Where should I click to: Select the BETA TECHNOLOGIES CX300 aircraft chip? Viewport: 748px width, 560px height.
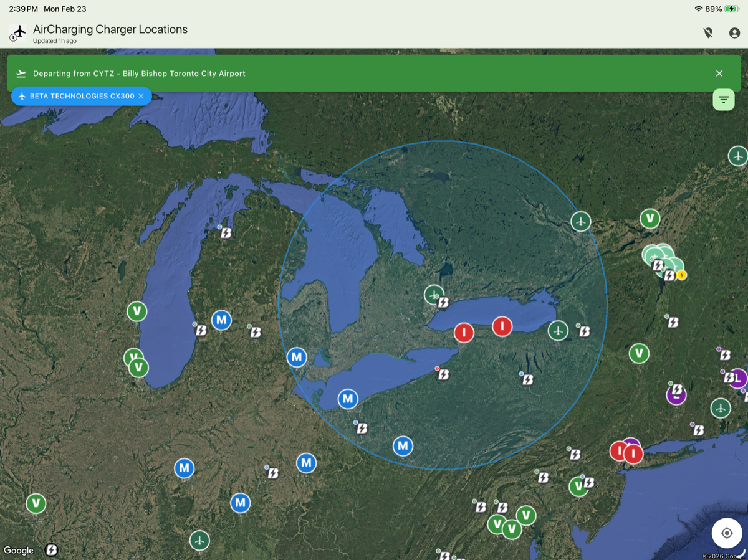[77, 96]
